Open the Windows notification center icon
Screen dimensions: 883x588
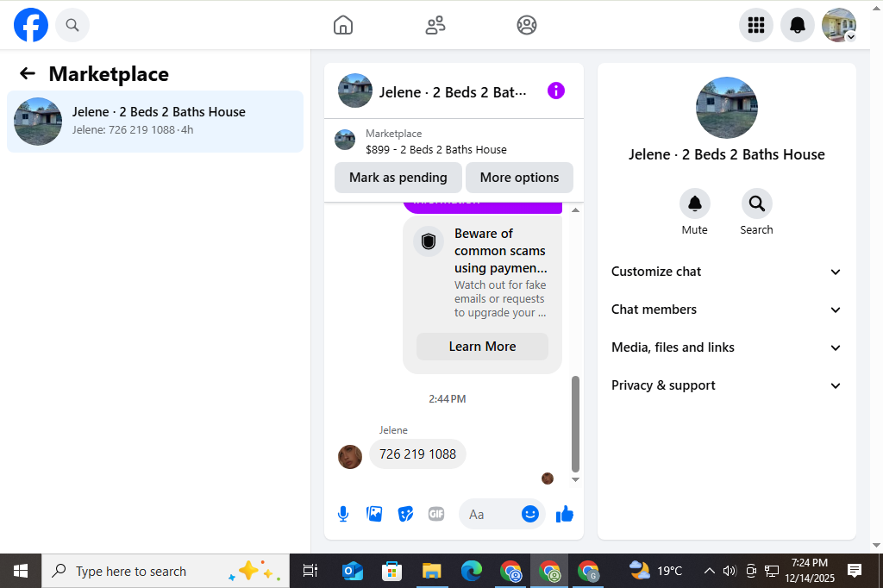855,571
